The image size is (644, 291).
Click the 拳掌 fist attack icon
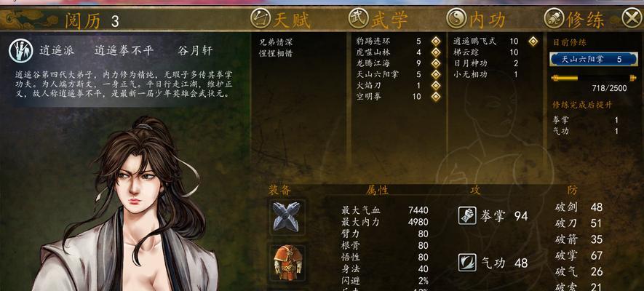tap(467, 216)
